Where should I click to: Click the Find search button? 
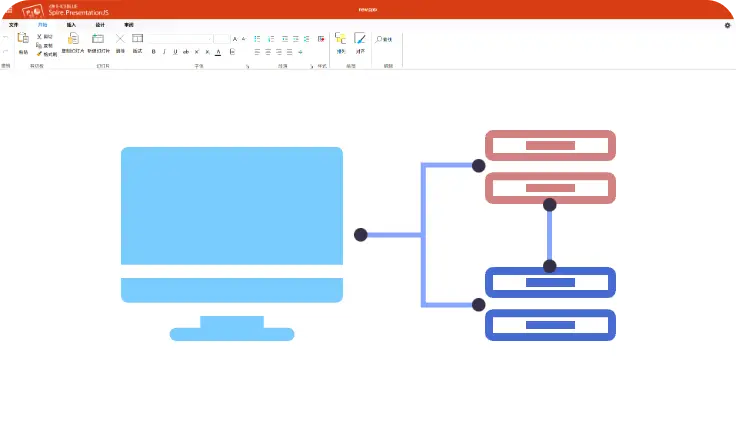[x=384, y=39]
